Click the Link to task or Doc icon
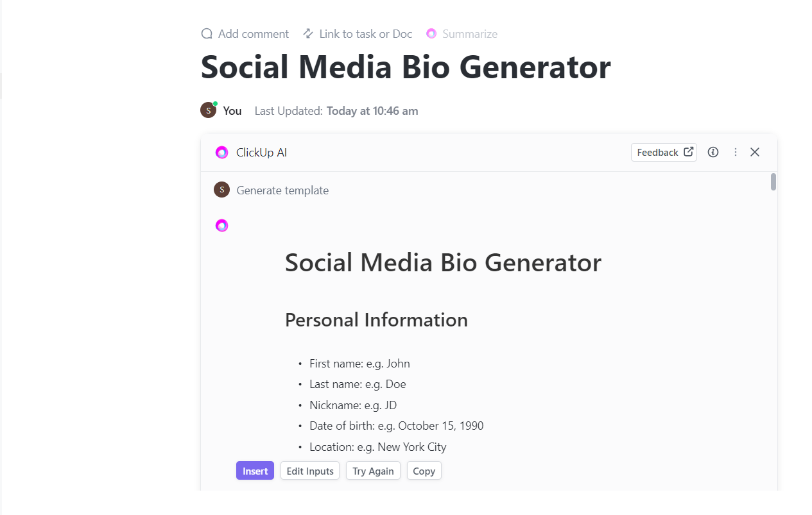This screenshot has height=515, width=812. click(x=308, y=33)
